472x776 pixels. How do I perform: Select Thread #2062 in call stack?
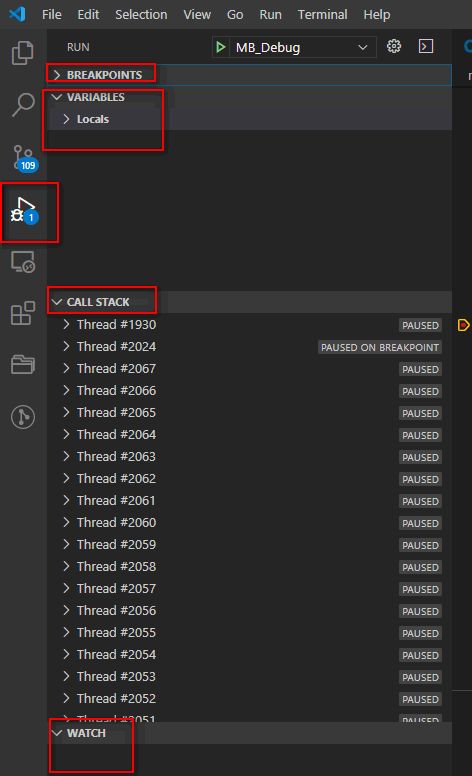click(249, 479)
